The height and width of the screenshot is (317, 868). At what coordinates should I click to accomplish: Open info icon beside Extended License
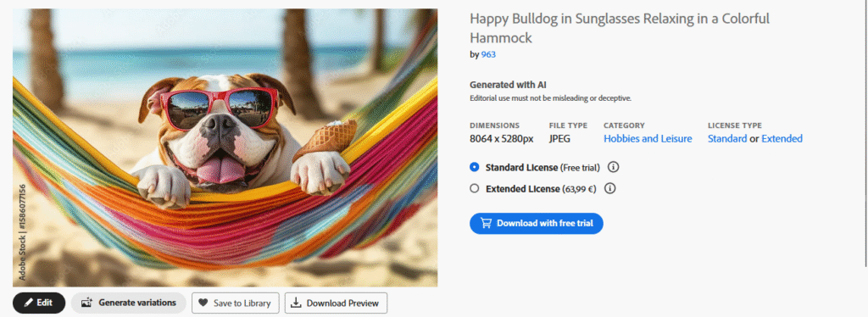[x=610, y=189]
